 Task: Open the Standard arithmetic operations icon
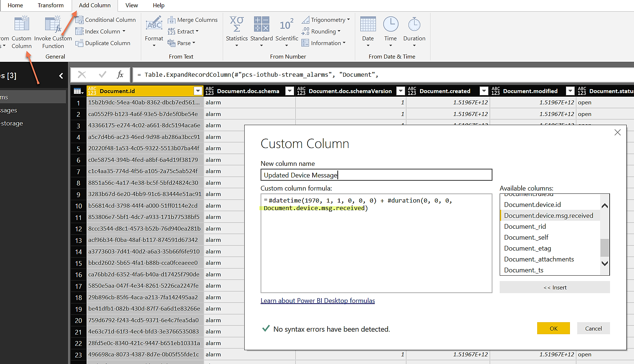tap(261, 24)
